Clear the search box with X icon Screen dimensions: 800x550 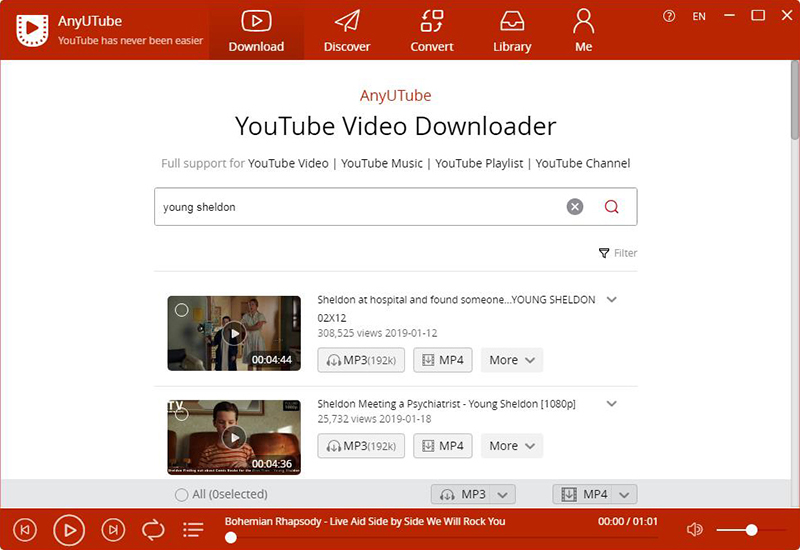[575, 207]
